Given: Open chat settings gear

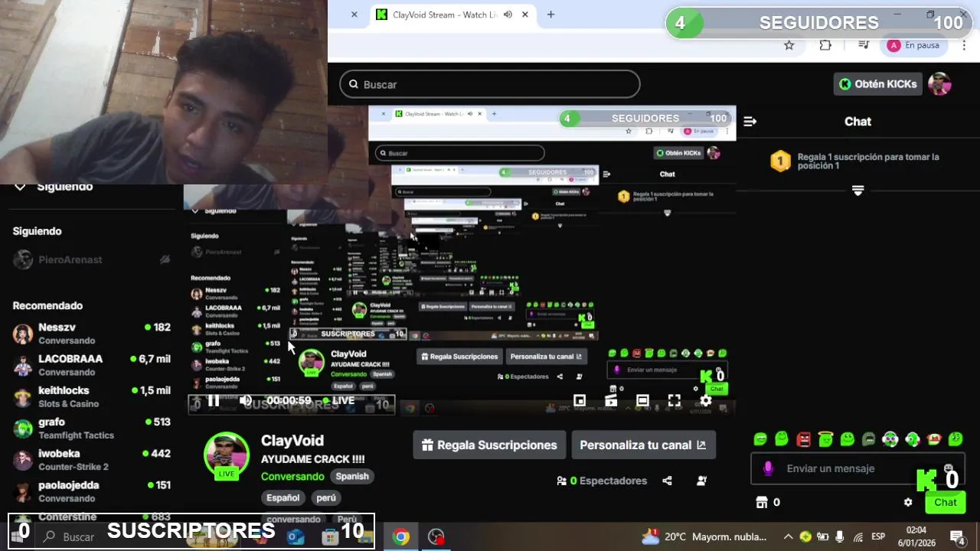Looking at the screenshot, I should tap(908, 502).
